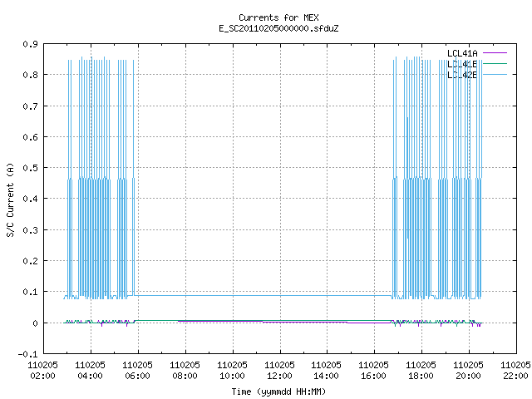
Task: Click the LCL41B legend label
Action: [462, 64]
